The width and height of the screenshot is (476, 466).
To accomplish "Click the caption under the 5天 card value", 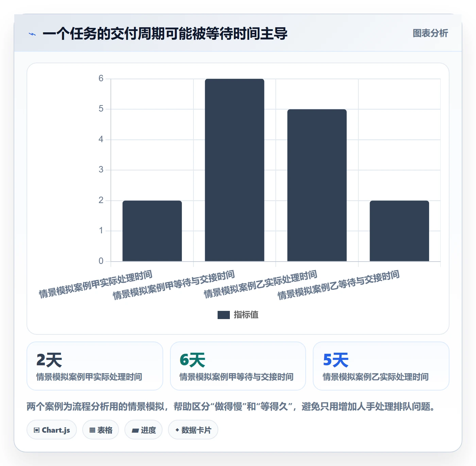I will pyautogui.click(x=376, y=377).
